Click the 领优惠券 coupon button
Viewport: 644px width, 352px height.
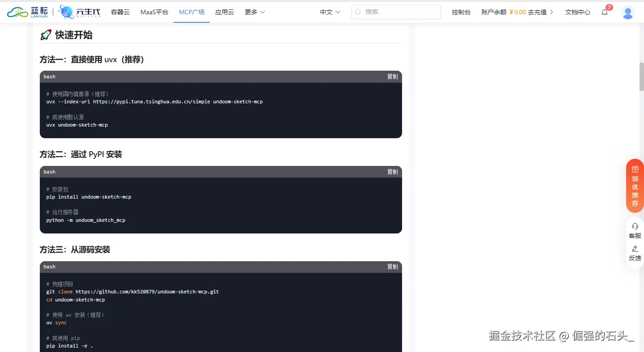[635, 186]
